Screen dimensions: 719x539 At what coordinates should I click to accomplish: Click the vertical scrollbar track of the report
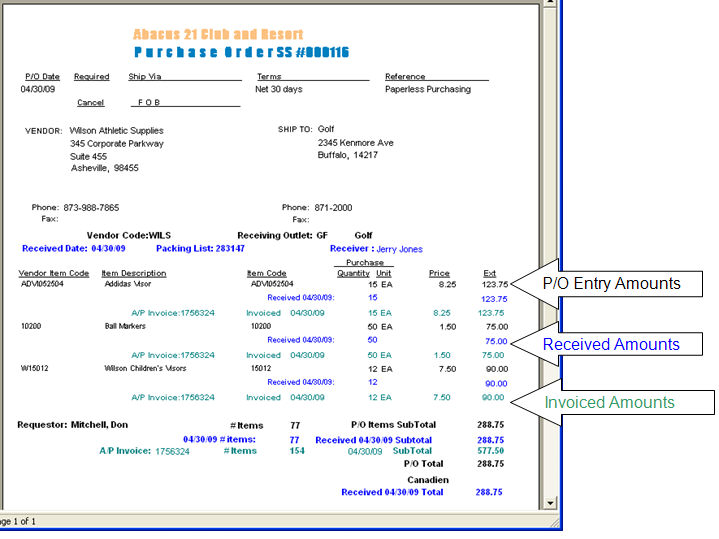[x=550, y=252]
